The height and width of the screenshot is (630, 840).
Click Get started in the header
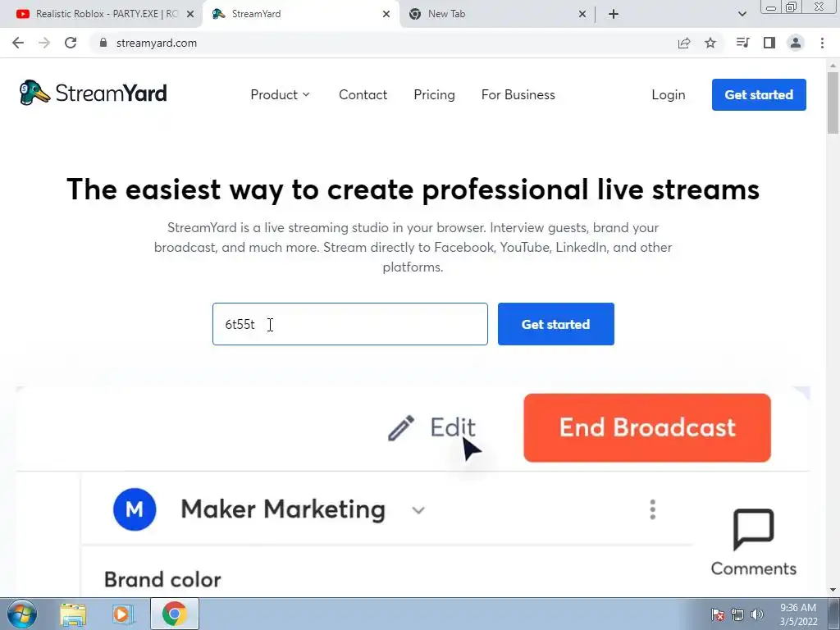coord(759,95)
